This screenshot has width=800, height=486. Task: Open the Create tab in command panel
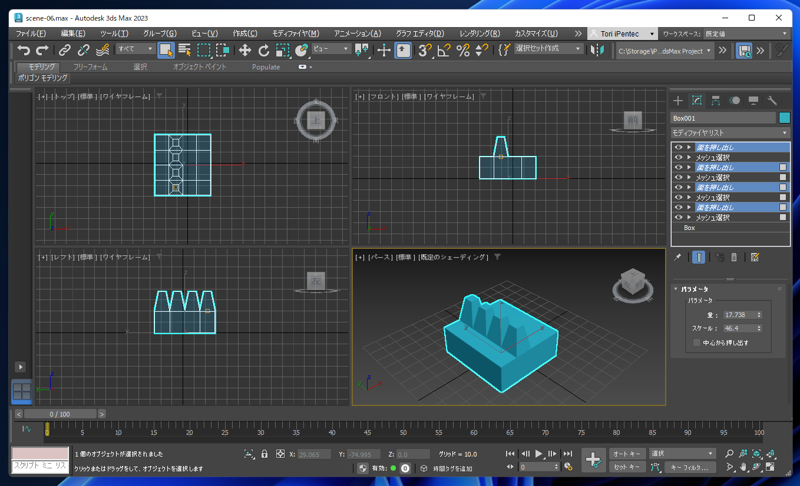coord(678,100)
